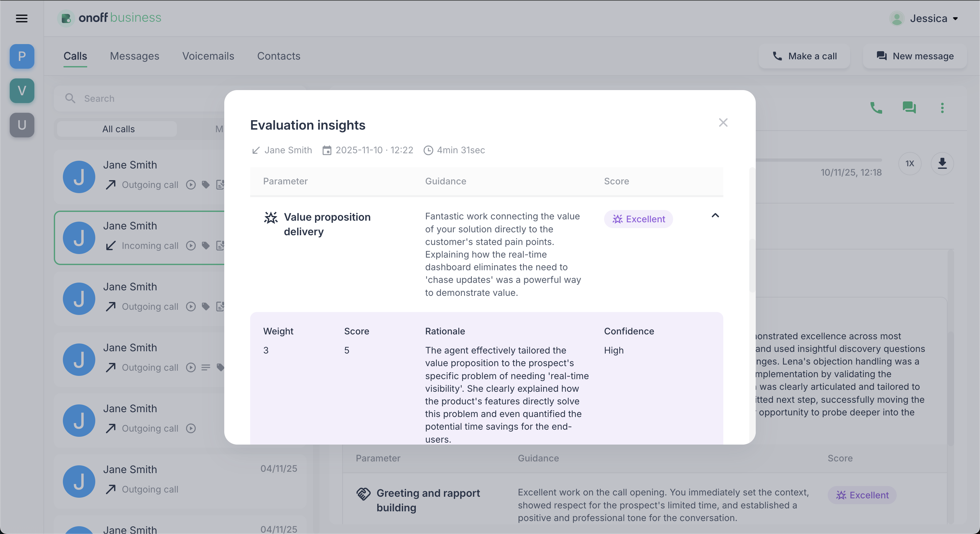The image size is (980, 534).
Task: Click the incoming call arrow icon in dialog header
Action: click(256, 151)
